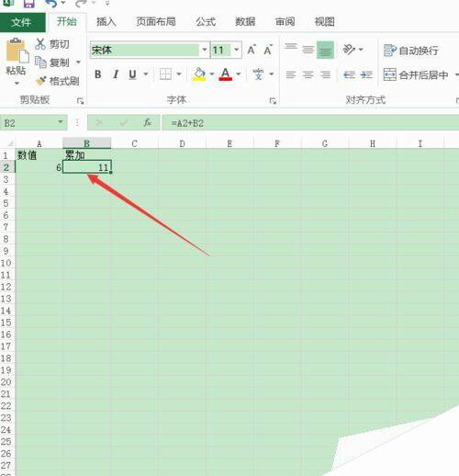Apply red font color with the A icon
Screen dimensions: 459x476
tap(226, 74)
